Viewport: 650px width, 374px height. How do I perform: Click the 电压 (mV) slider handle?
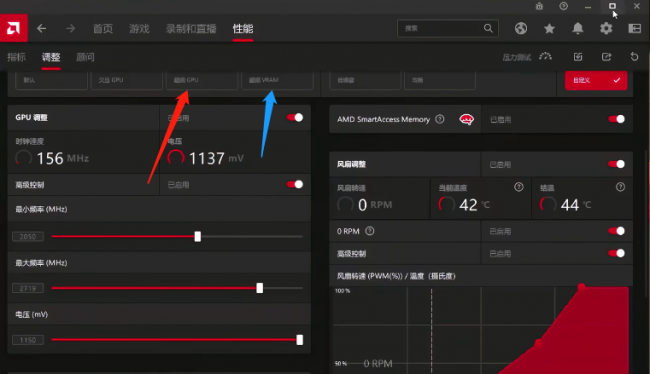299,340
